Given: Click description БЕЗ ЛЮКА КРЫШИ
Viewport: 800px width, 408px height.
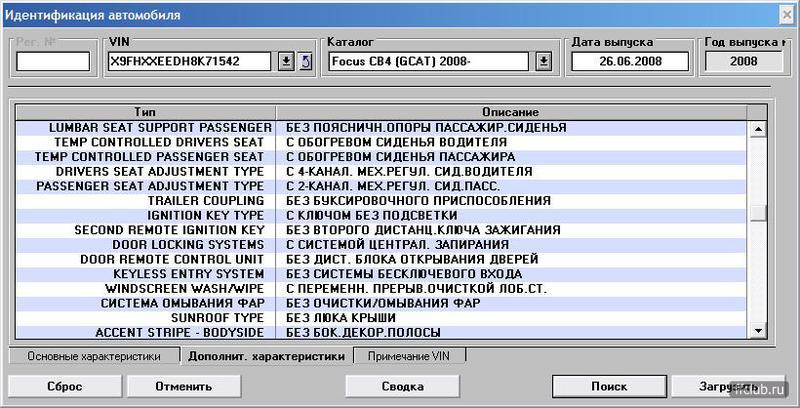Looking at the screenshot, I should tap(341, 318).
